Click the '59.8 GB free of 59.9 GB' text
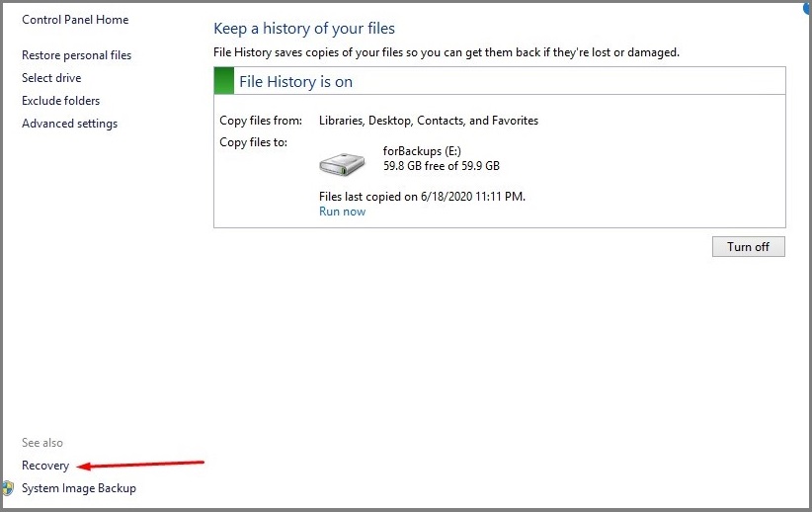Image resolution: width=812 pixels, height=512 pixels. click(x=441, y=166)
